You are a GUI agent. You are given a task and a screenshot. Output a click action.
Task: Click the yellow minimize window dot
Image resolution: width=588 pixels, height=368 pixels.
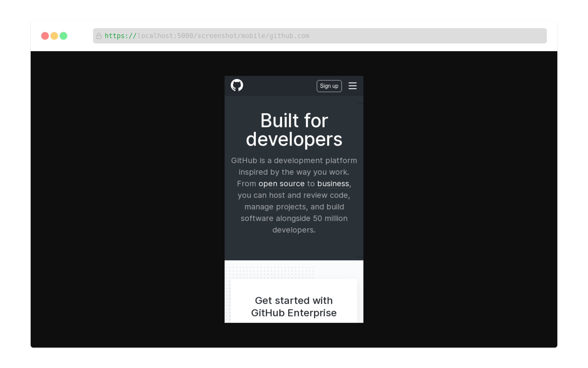(x=54, y=36)
